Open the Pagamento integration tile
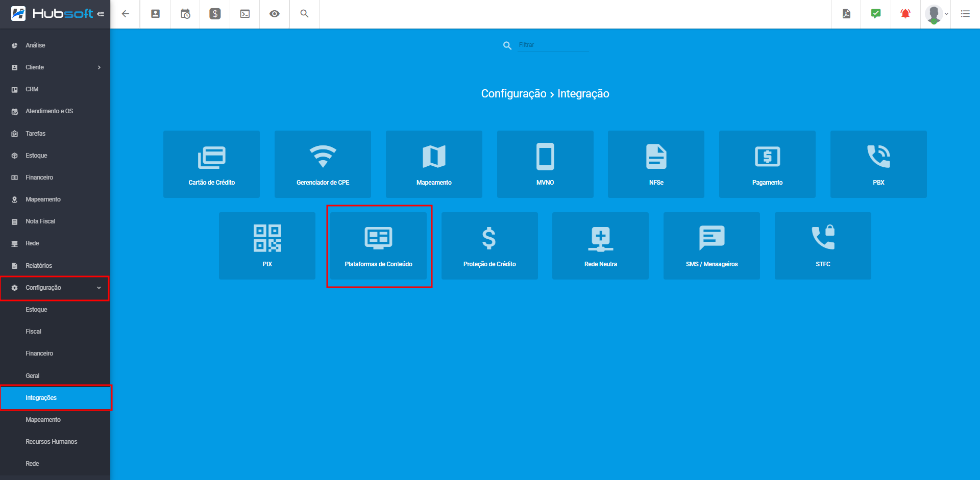980x480 pixels. tap(767, 164)
